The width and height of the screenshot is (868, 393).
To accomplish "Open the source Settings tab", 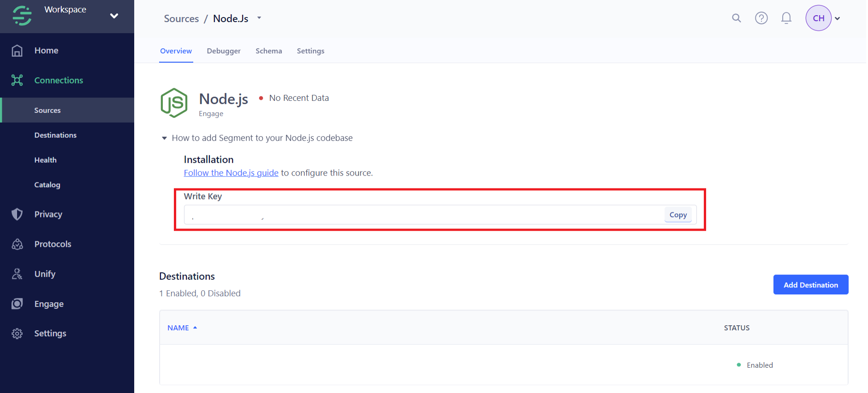I will pyautogui.click(x=310, y=51).
